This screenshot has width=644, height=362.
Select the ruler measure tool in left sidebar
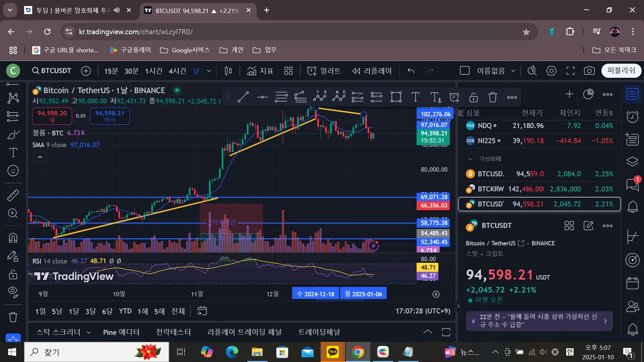pos(13,195)
